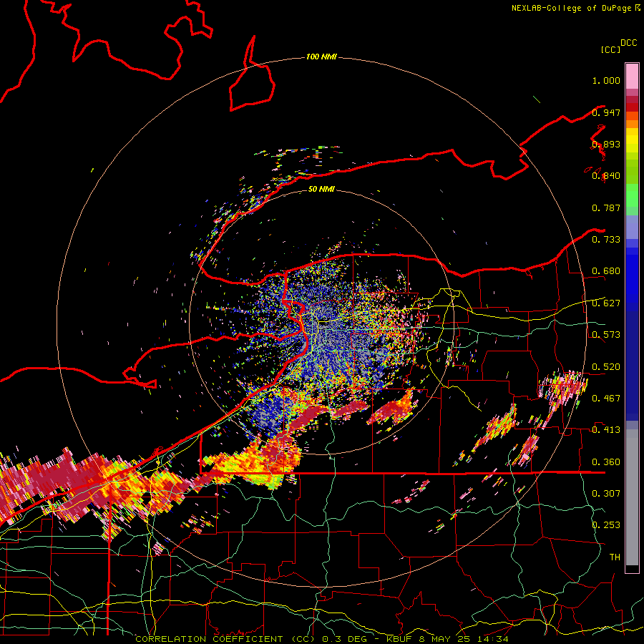Click the 0.893 scale value

606,144
